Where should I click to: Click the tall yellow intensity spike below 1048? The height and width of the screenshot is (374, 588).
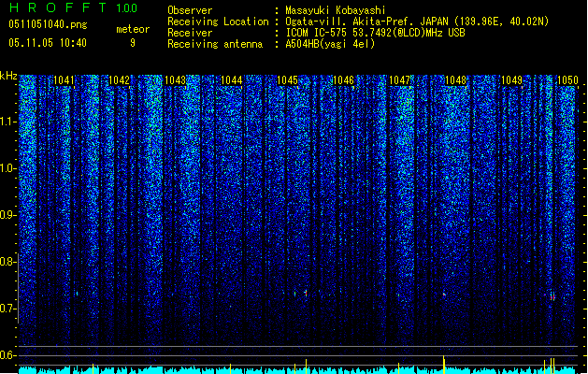pyautogui.click(x=444, y=363)
